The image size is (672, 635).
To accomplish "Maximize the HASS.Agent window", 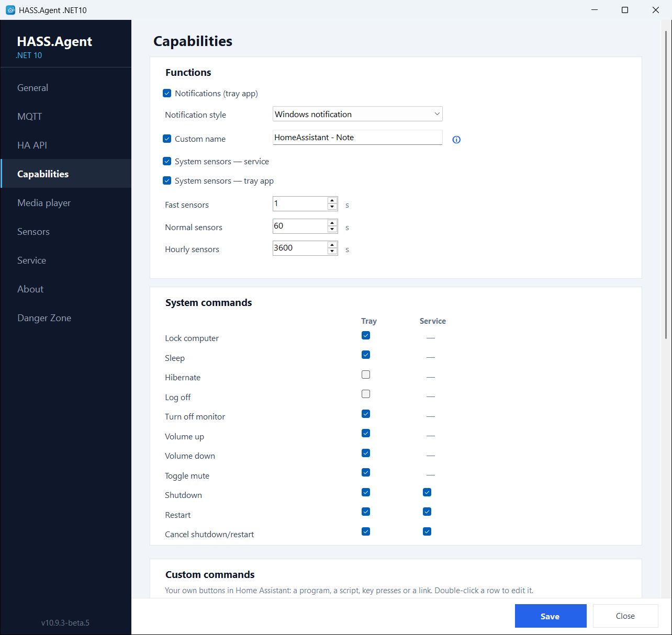I will [625, 10].
